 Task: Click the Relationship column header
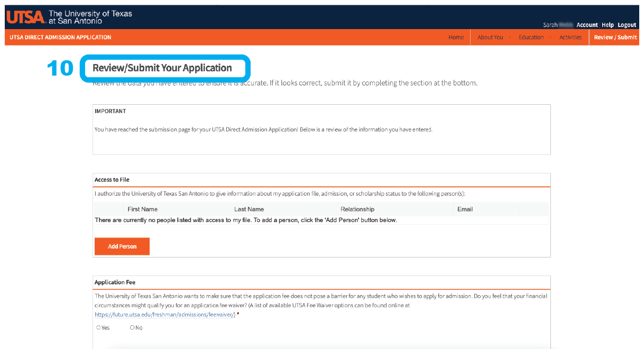357,209
